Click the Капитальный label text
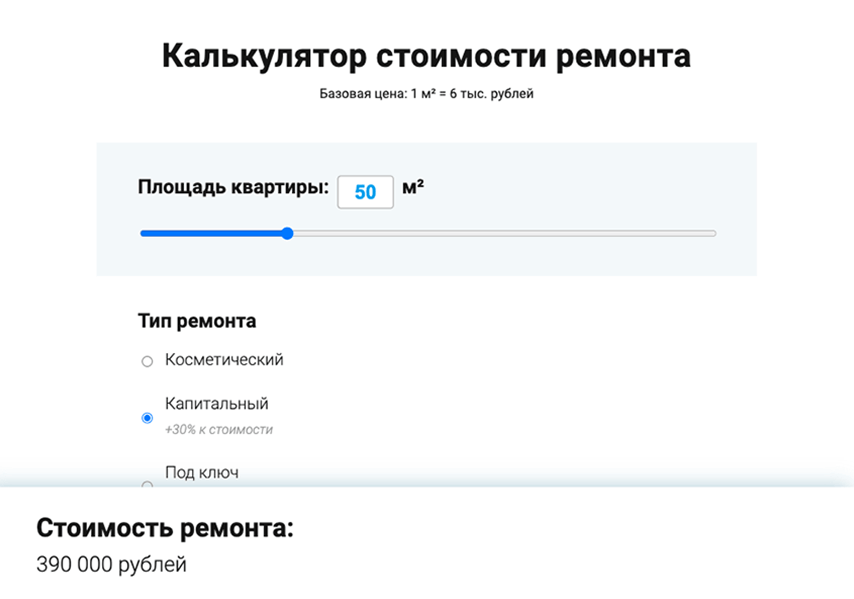854x599 pixels. click(x=217, y=404)
